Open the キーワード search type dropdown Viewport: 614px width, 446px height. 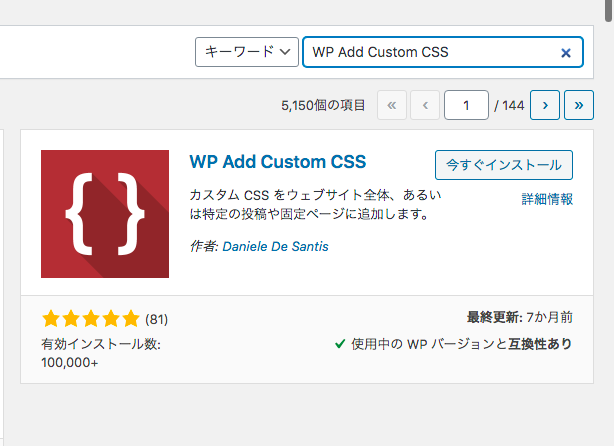coord(247,52)
